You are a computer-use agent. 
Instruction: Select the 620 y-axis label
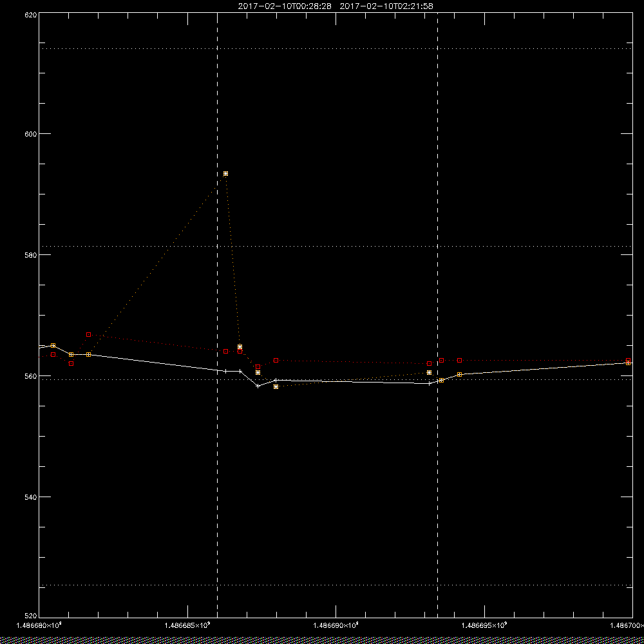31,14
